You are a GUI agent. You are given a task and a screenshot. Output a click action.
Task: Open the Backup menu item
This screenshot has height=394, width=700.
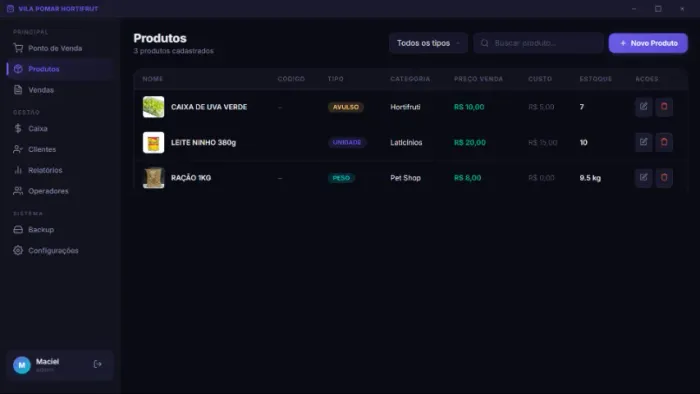60,229
